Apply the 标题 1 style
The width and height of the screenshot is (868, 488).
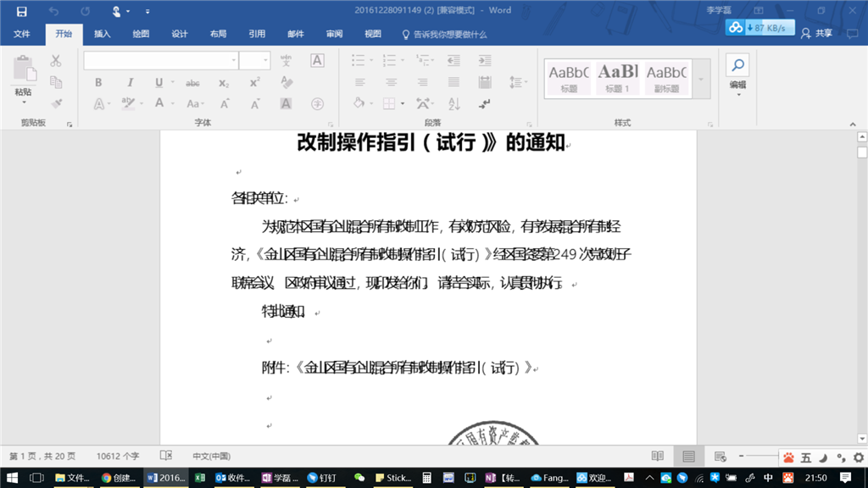click(x=617, y=78)
